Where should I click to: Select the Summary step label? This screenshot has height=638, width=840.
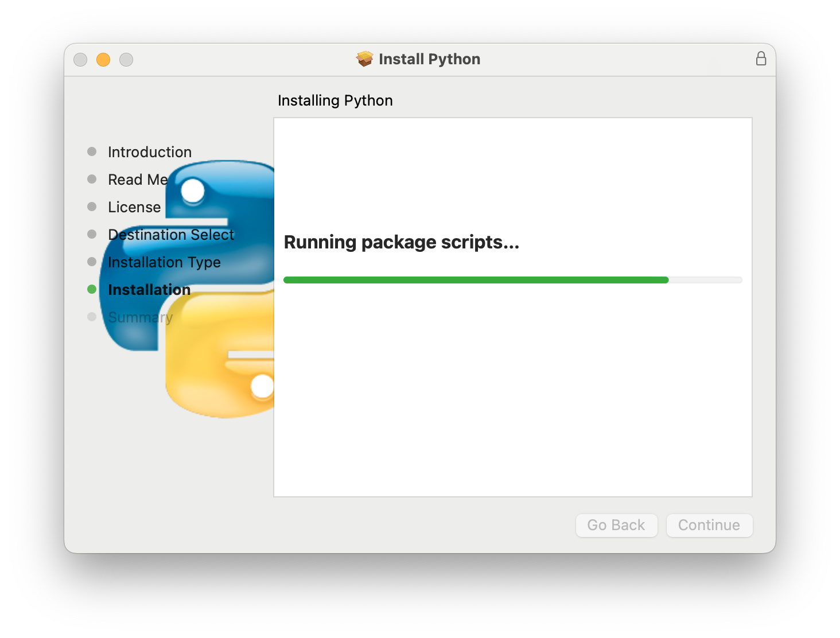140,317
